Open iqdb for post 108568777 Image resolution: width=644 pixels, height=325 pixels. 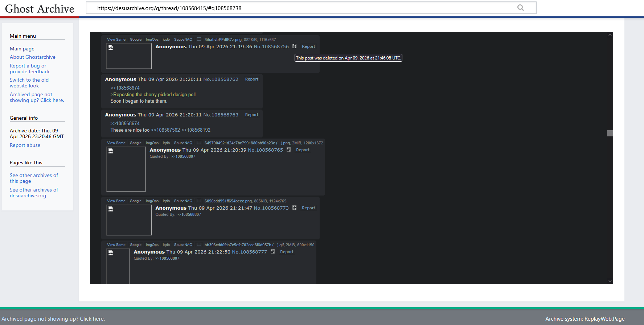click(166, 245)
